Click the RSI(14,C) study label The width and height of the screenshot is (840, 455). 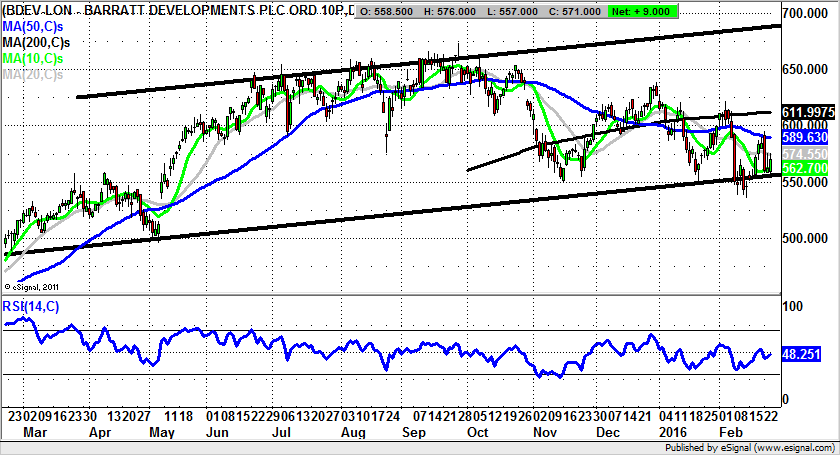(x=31, y=306)
